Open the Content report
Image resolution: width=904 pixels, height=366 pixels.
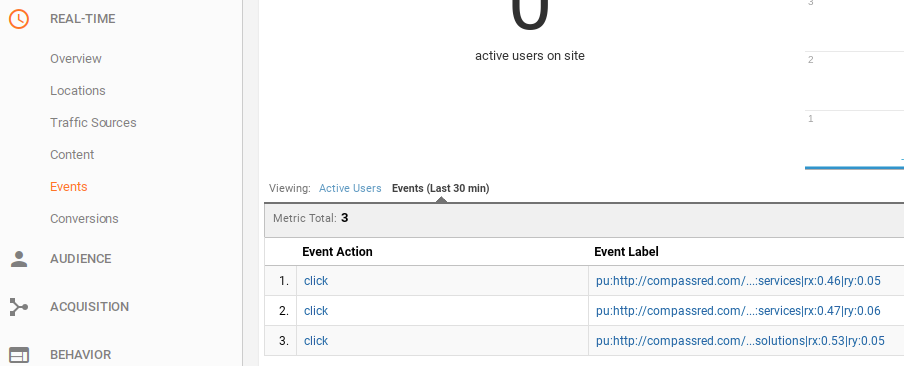coord(72,154)
